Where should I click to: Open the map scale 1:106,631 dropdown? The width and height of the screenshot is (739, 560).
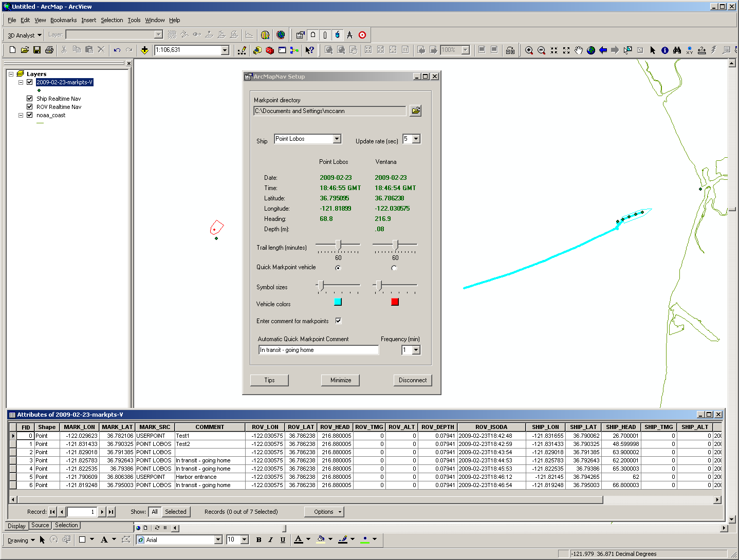point(225,50)
